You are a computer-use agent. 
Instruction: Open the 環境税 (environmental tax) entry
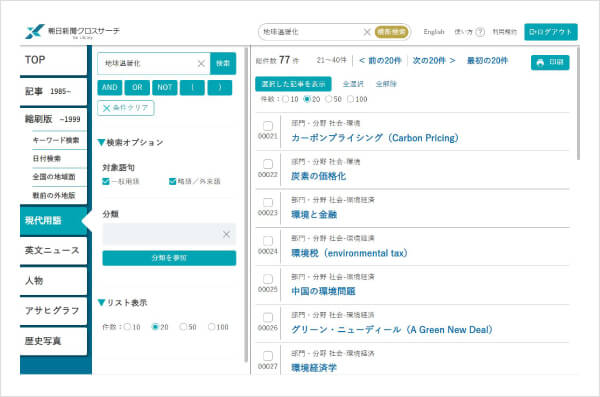click(x=349, y=253)
